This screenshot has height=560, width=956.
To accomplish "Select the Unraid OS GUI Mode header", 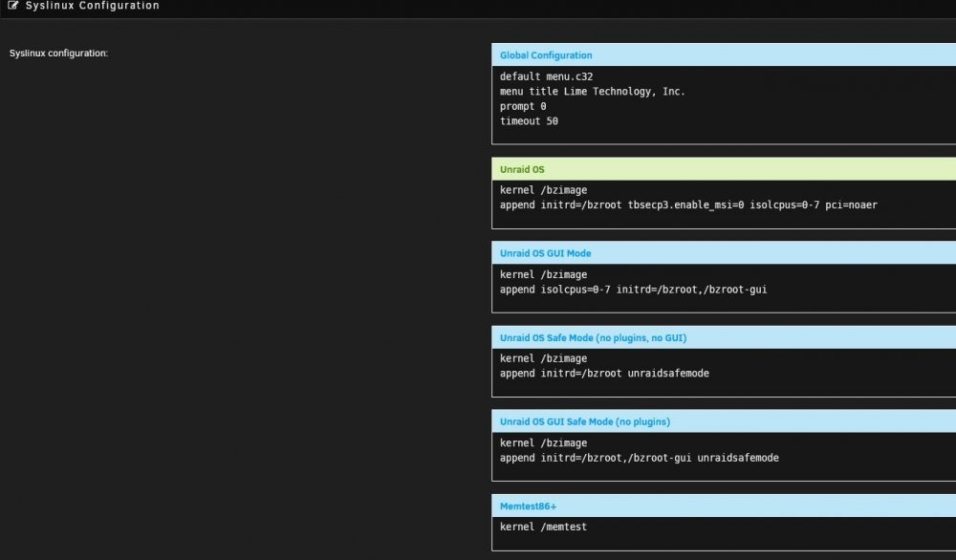I will (724, 253).
